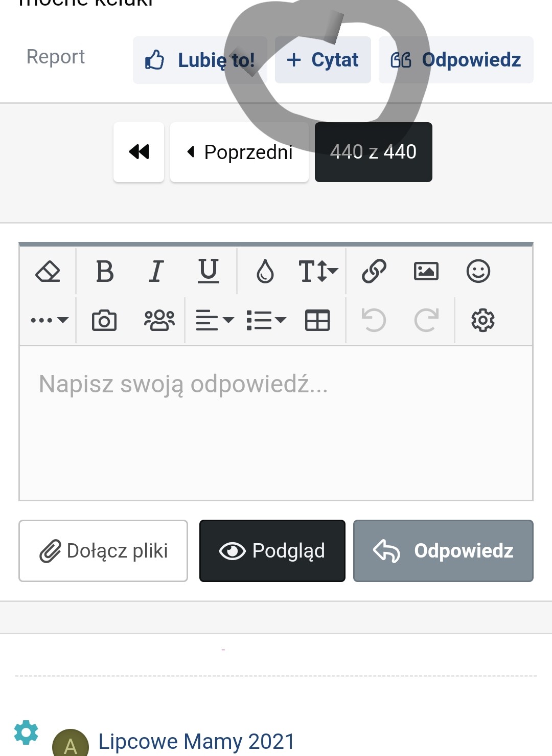Insert an image using the picture icon
This screenshot has height=756, width=552.
pos(426,271)
